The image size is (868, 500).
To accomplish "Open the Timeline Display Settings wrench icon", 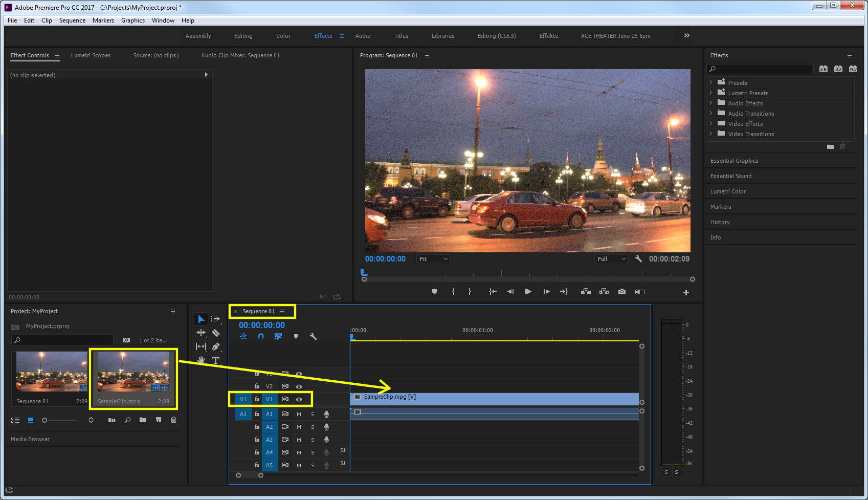I will click(x=313, y=336).
